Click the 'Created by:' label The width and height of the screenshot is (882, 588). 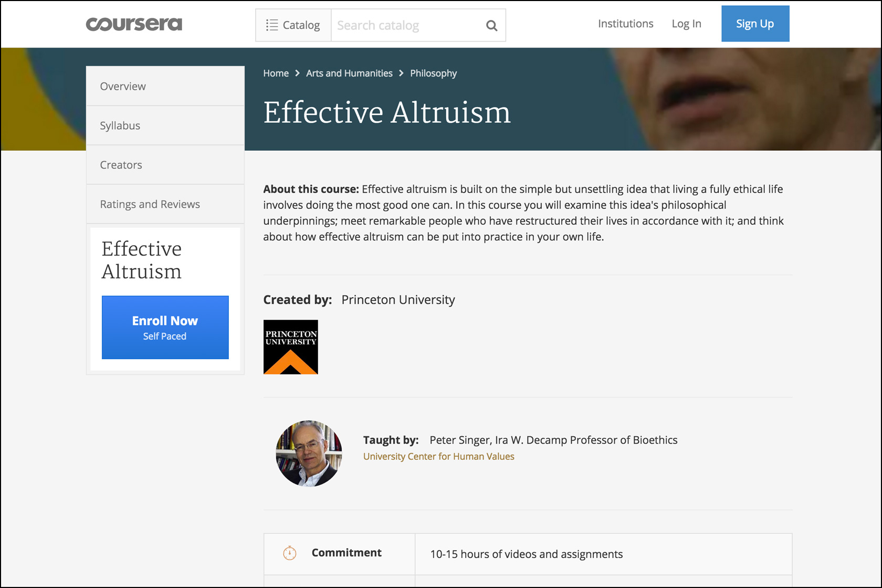coord(298,300)
